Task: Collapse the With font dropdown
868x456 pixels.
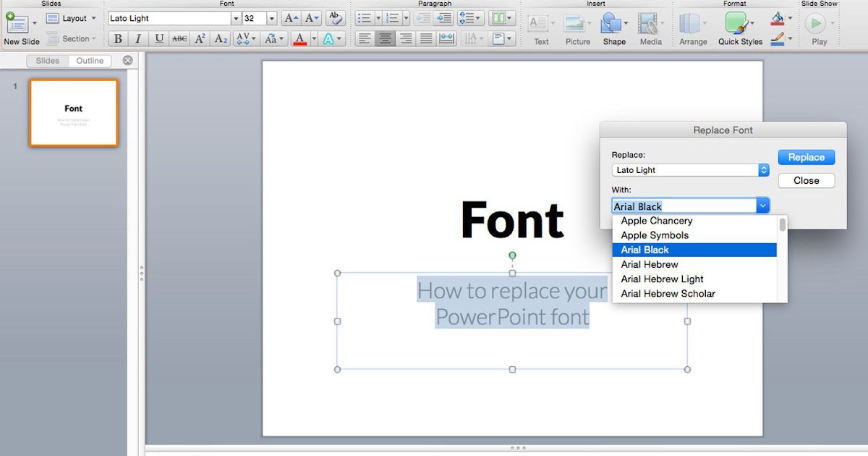Action: (x=762, y=206)
